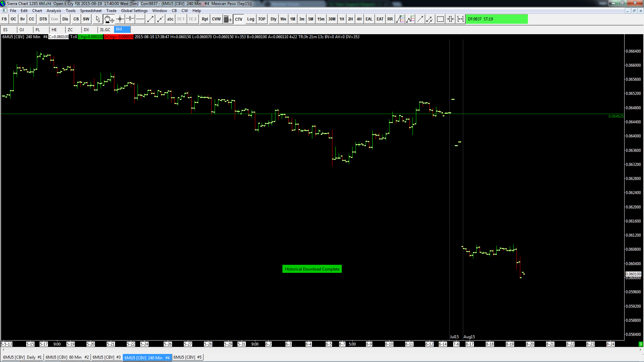Choose the horizontal line drawing tool
This screenshot has width=644, height=362.
pos(140,19)
